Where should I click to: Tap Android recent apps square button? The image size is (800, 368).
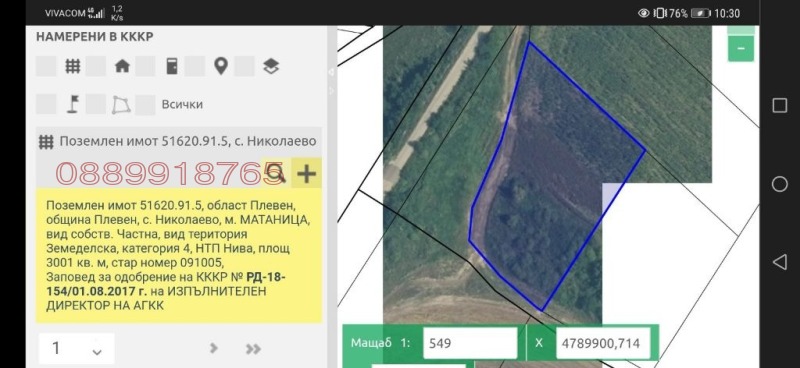pyautogui.click(x=780, y=105)
